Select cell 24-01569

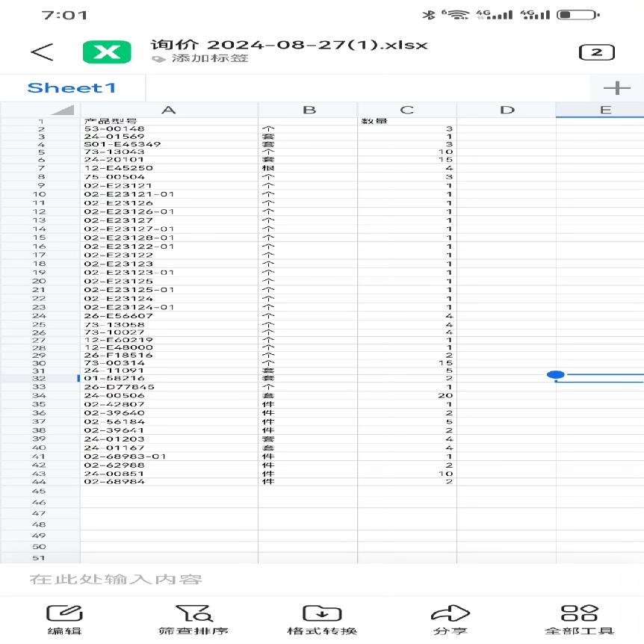[169, 137]
